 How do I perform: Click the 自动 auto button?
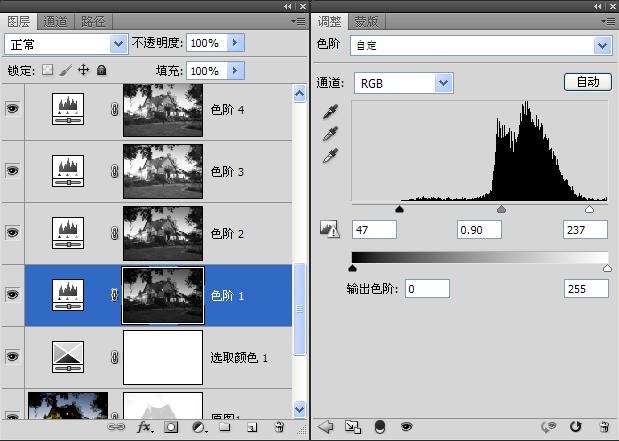coord(588,82)
